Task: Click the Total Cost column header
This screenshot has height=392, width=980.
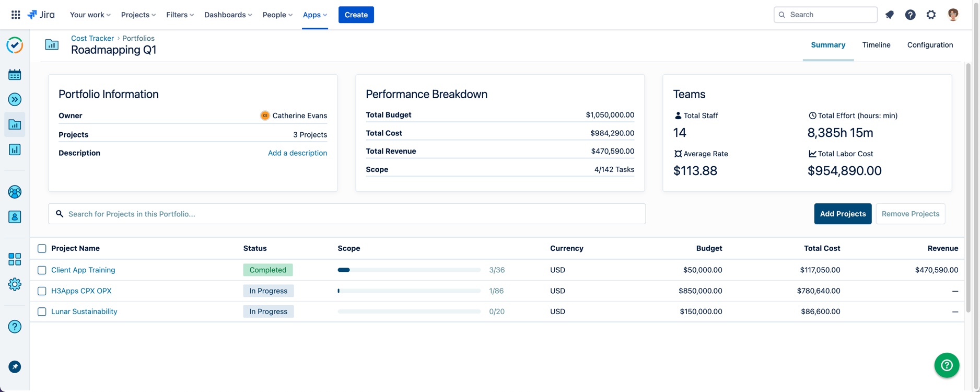Action: coord(822,248)
